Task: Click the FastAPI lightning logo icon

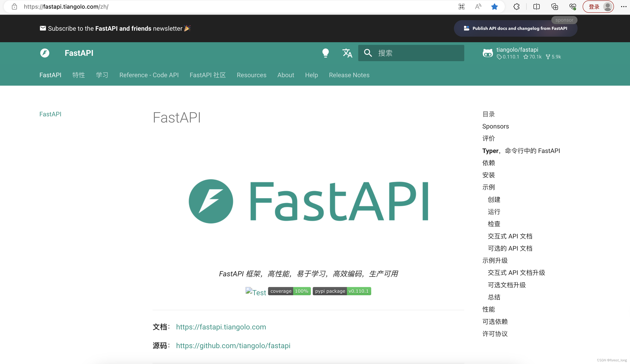Action: (x=44, y=53)
